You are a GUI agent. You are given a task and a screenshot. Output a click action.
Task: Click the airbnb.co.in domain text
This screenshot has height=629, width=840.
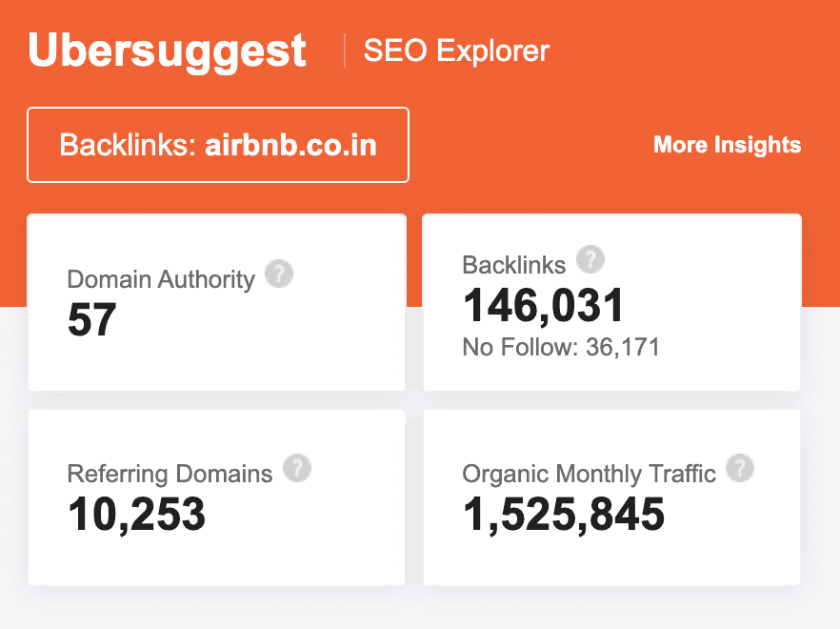(x=292, y=145)
